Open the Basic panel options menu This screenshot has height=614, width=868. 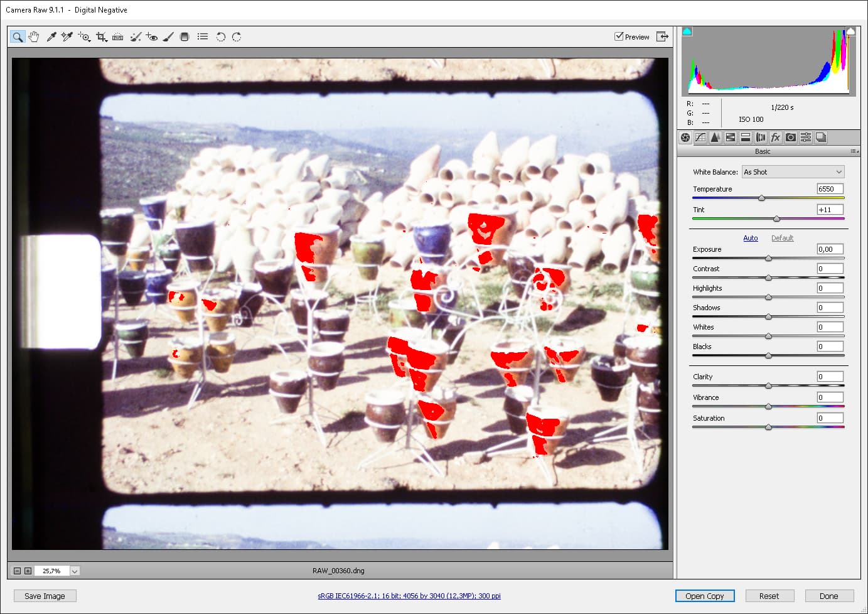pyautogui.click(x=854, y=151)
